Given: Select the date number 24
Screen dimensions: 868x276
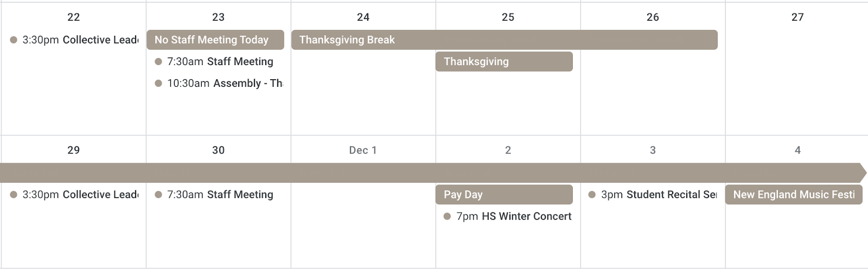Looking at the screenshot, I should pos(363,17).
